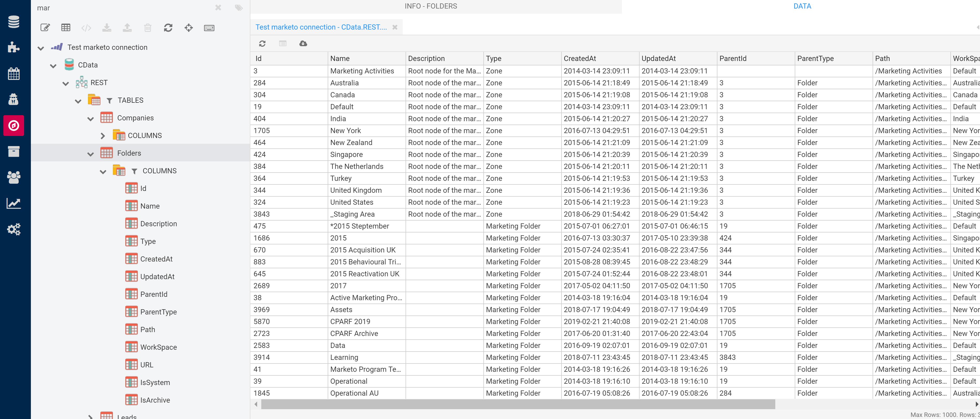This screenshot has height=419, width=980.
Task: Click the keyboard icon in tree toolbar
Action: point(209,28)
